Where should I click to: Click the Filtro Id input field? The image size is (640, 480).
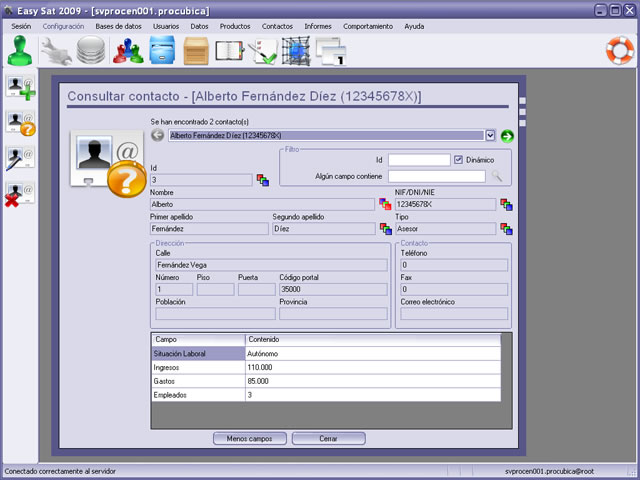(x=419, y=160)
